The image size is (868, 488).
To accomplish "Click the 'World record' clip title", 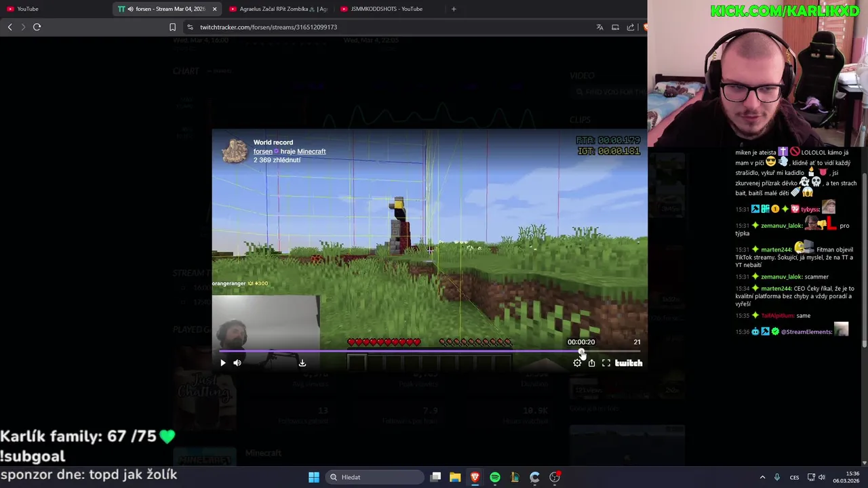I will coord(273,142).
